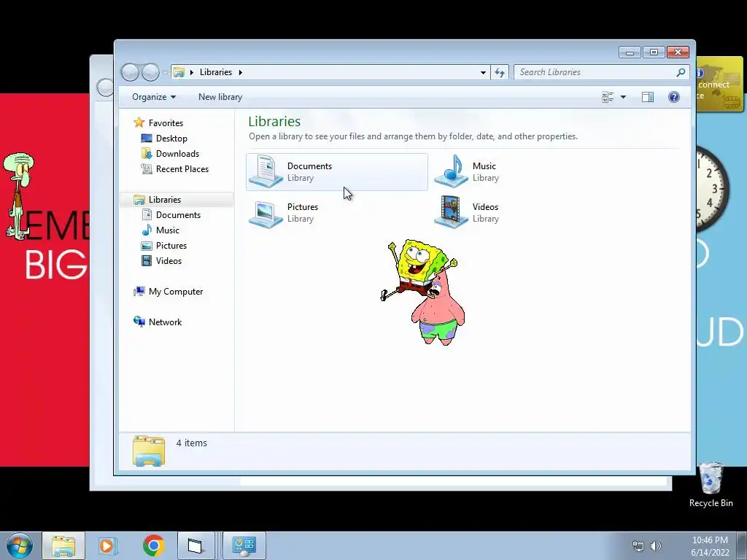Screen dimensions: 747x560
Task: Open the Windows Start orb
Action: (x=20, y=545)
